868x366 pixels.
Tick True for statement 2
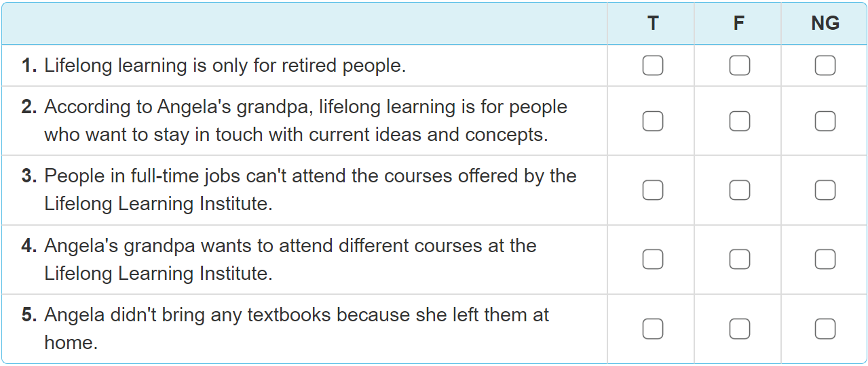click(652, 121)
